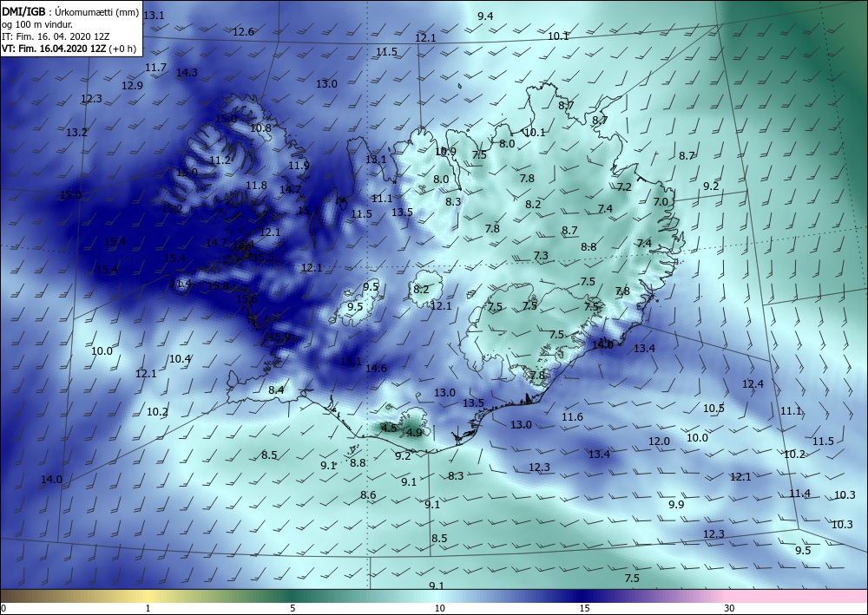Click the '12.9' map value

coord(132,86)
